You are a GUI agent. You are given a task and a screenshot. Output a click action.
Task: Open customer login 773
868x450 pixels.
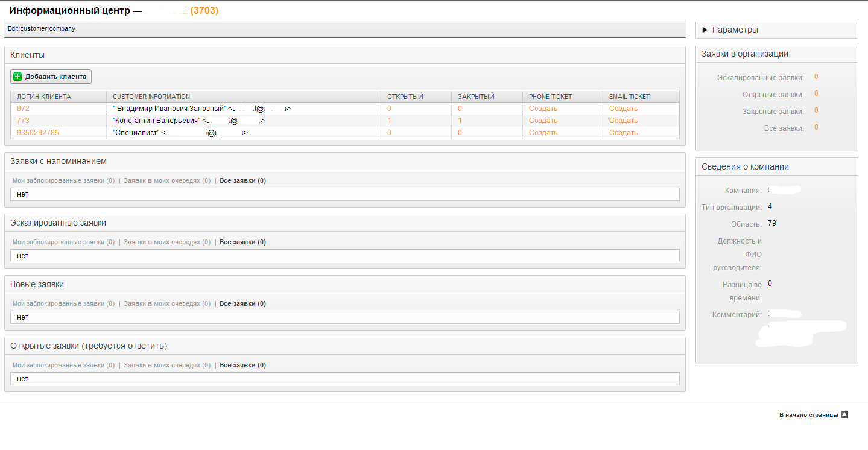[x=23, y=121]
